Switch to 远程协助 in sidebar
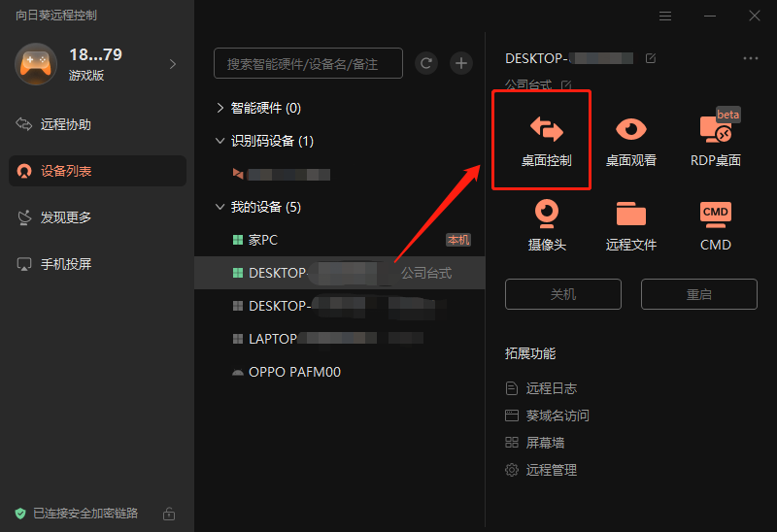 point(66,124)
